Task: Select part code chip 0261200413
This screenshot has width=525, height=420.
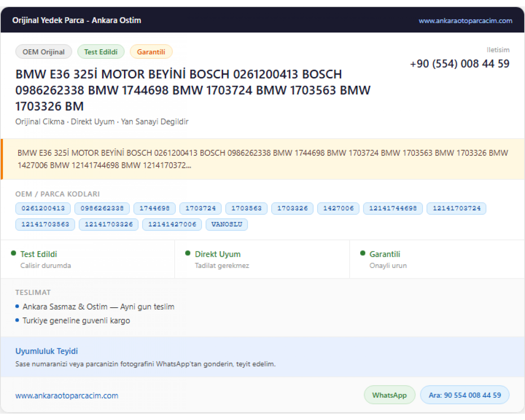Action: point(43,208)
